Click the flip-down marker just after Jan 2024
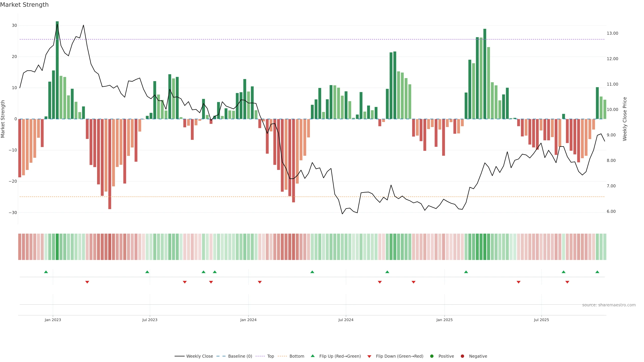644x362 pixels. tap(260, 282)
